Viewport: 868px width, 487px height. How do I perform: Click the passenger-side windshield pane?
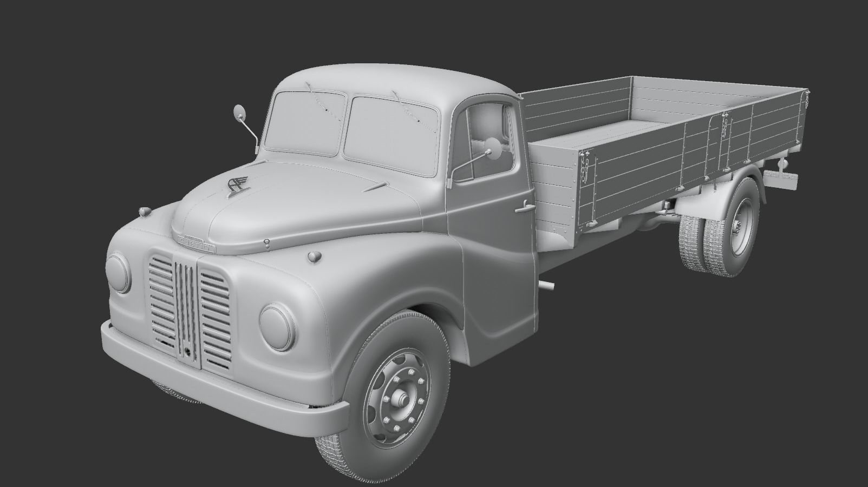coord(304,123)
